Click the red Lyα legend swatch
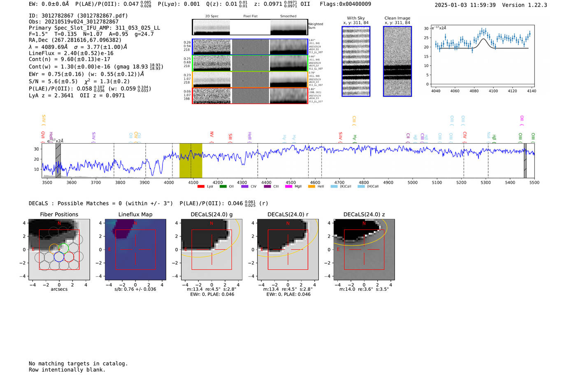Viewport: 576px width, 392px height. (x=201, y=186)
